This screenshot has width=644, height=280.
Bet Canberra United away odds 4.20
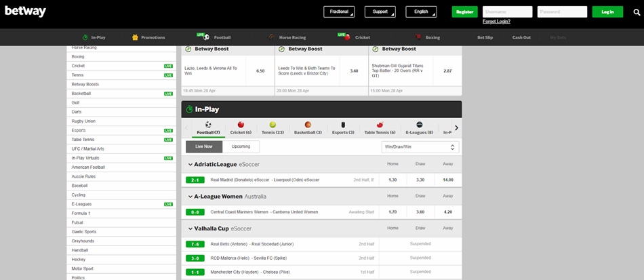pos(448,212)
